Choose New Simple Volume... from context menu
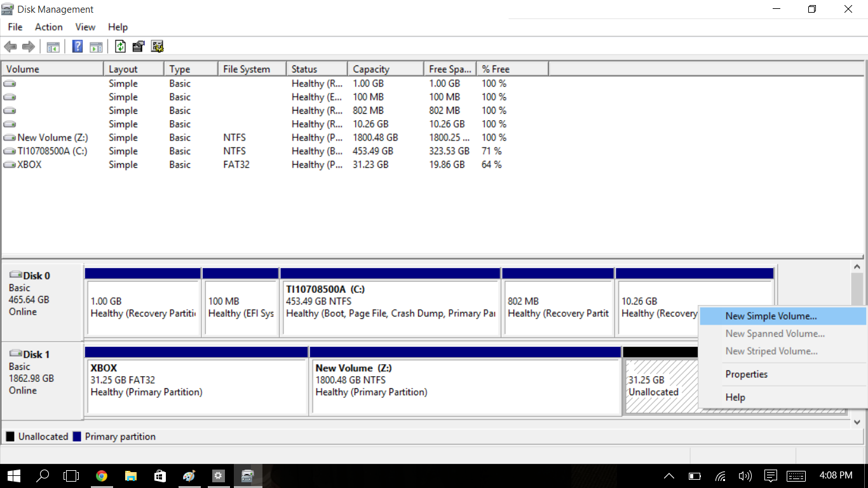This screenshot has height=488, width=868. point(783,316)
